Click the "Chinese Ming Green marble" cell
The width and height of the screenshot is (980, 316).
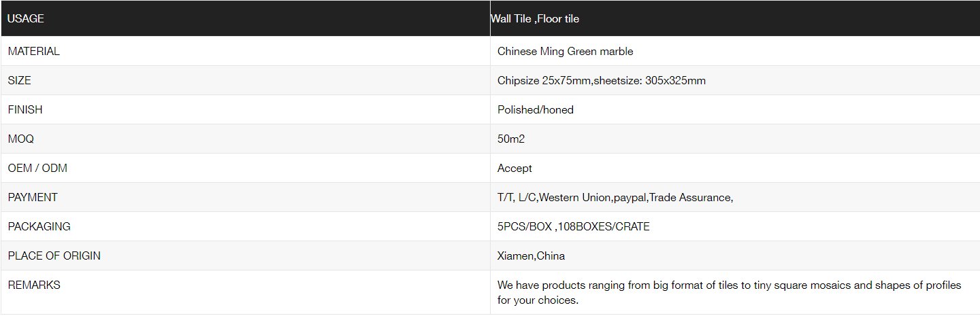click(565, 51)
